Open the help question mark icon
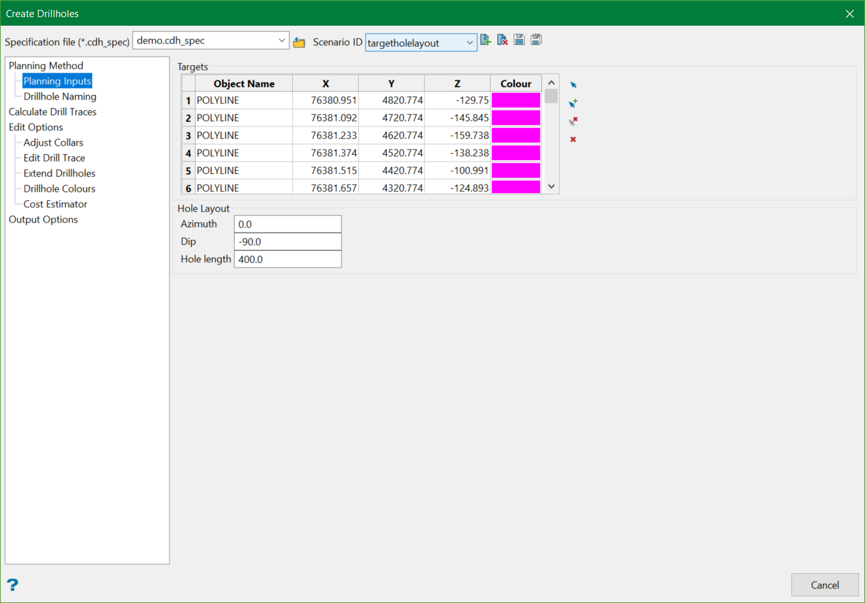The height and width of the screenshot is (603, 865). coord(13,585)
